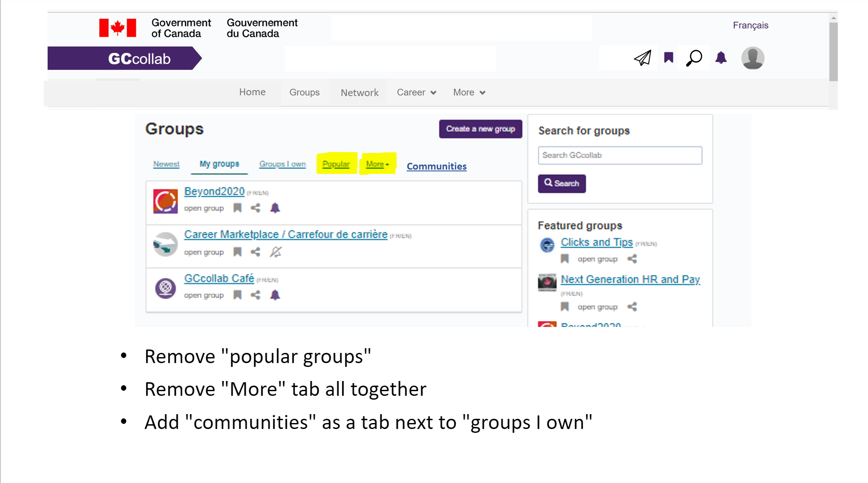Screen dimensions: 868x483
Task: Click the Create a new group button
Action: pyautogui.click(x=480, y=129)
